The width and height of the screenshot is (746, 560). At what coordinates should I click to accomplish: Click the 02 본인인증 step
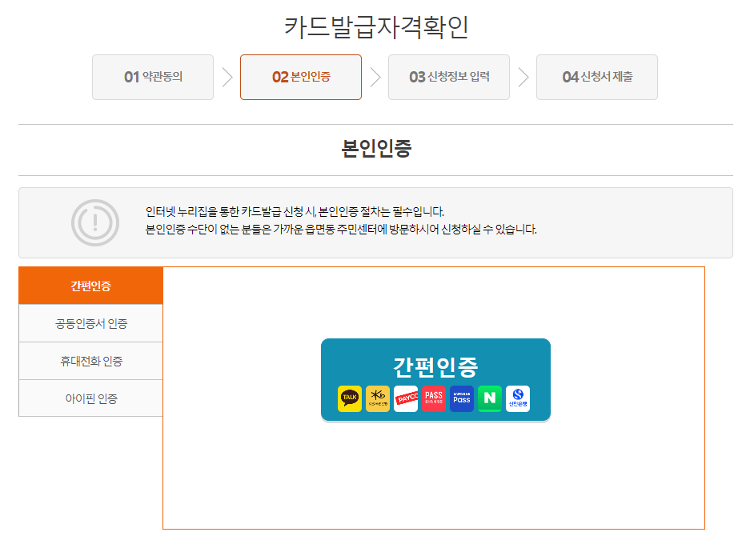[x=300, y=77]
